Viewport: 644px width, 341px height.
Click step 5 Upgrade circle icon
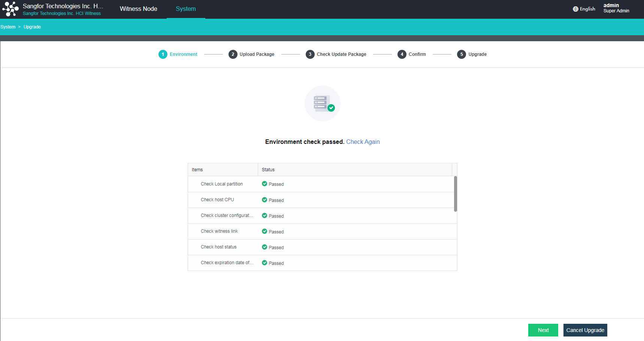461,54
